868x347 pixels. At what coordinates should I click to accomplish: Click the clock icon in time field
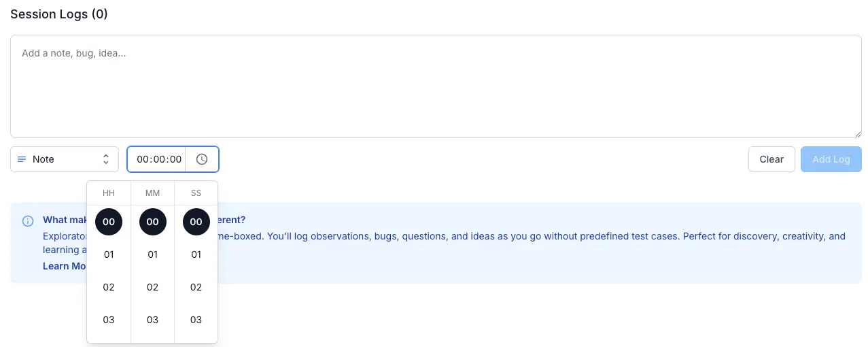[x=202, y=159]
